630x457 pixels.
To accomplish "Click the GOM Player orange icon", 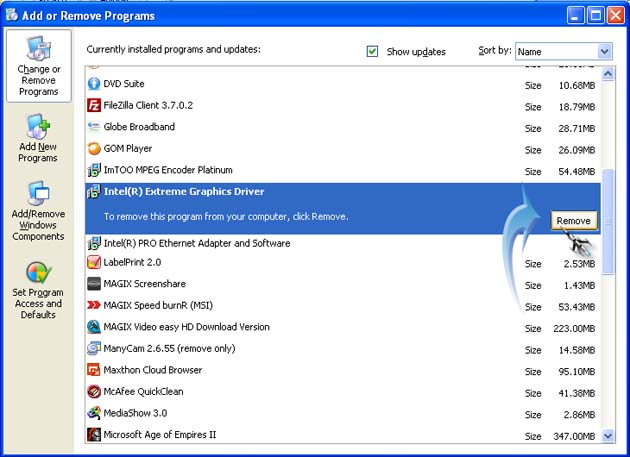I will (94, 149).
